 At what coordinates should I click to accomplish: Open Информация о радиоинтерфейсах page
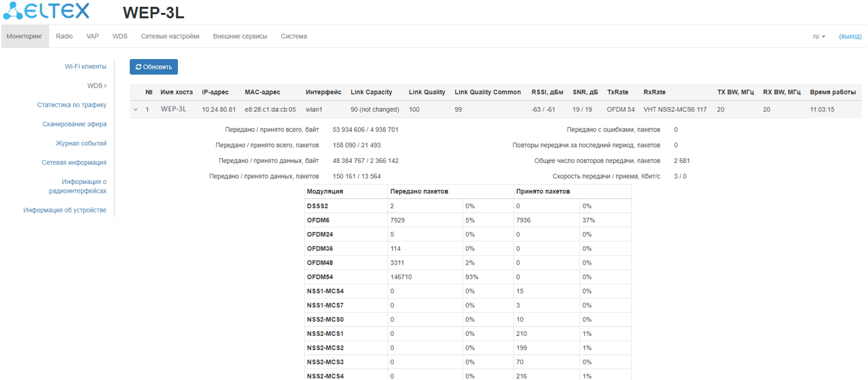click(84, 187)
